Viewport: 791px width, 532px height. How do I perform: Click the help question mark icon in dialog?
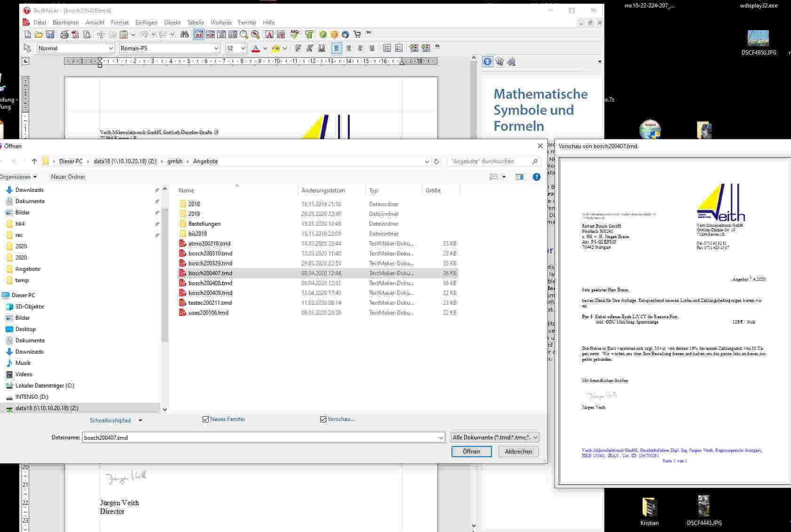click(536, 177)
